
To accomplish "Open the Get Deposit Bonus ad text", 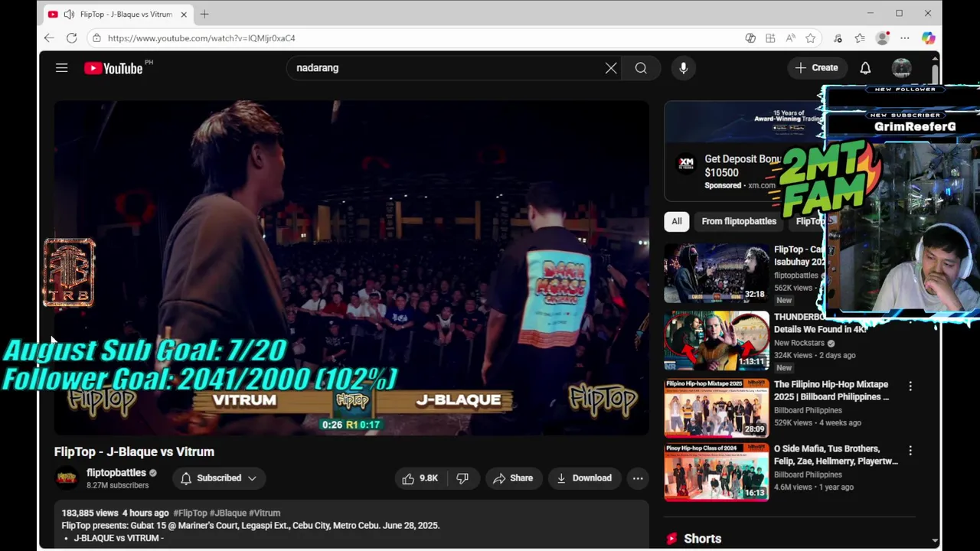I will [743, 166].
